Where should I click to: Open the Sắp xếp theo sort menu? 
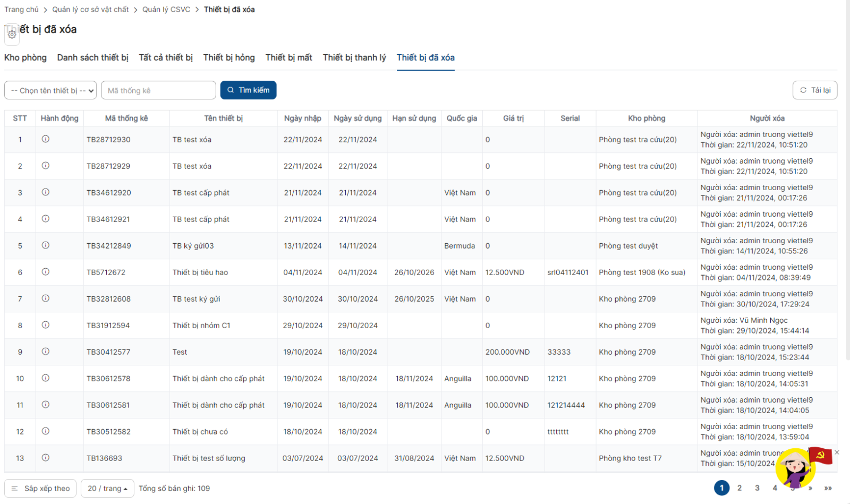[x=40, y=489]
